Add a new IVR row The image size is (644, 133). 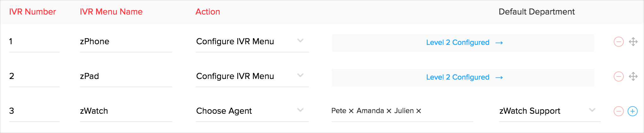[633, 111]
